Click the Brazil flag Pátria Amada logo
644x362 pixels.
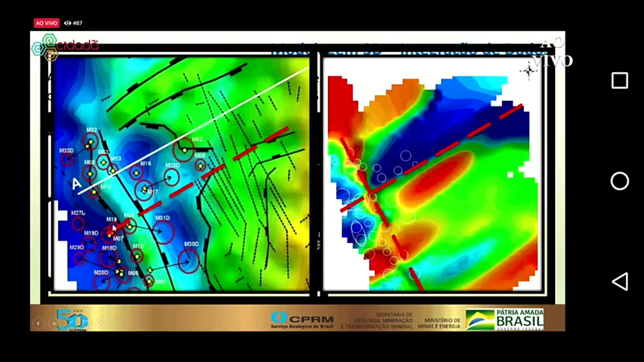point(505,319)
